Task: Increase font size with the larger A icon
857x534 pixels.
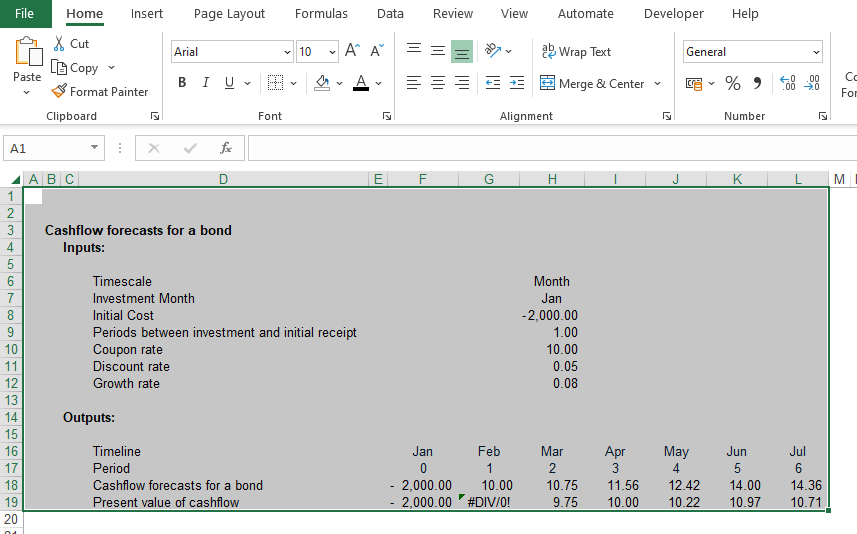Action: point(352,51)
